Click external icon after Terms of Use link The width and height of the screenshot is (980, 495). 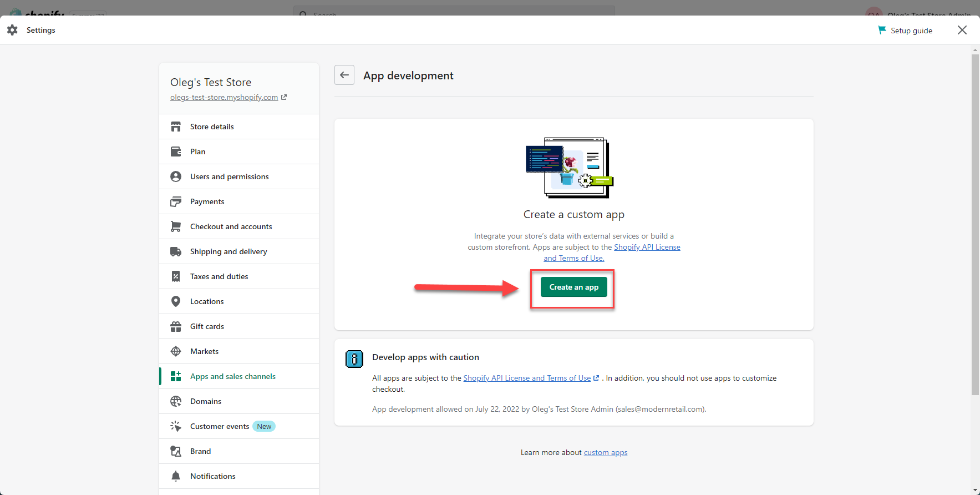coord(596,378)
